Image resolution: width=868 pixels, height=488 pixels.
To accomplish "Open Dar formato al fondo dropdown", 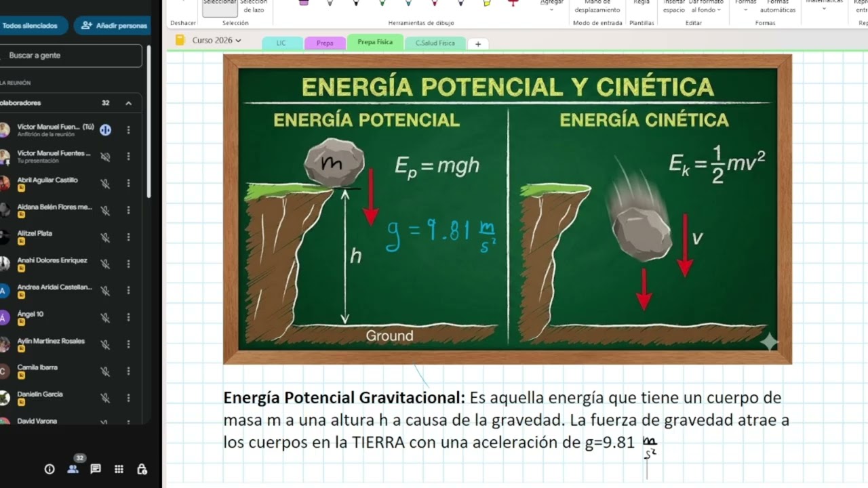I will [x=705, y=6].
